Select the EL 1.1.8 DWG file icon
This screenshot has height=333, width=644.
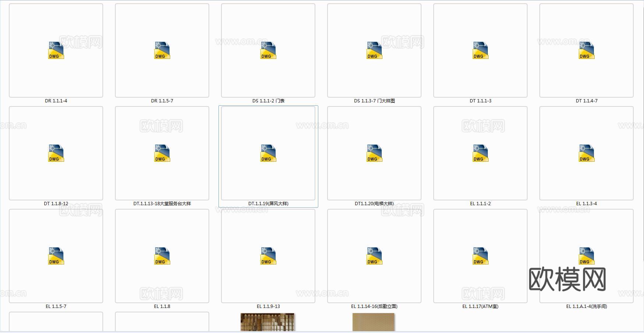[x=162, y=256]
